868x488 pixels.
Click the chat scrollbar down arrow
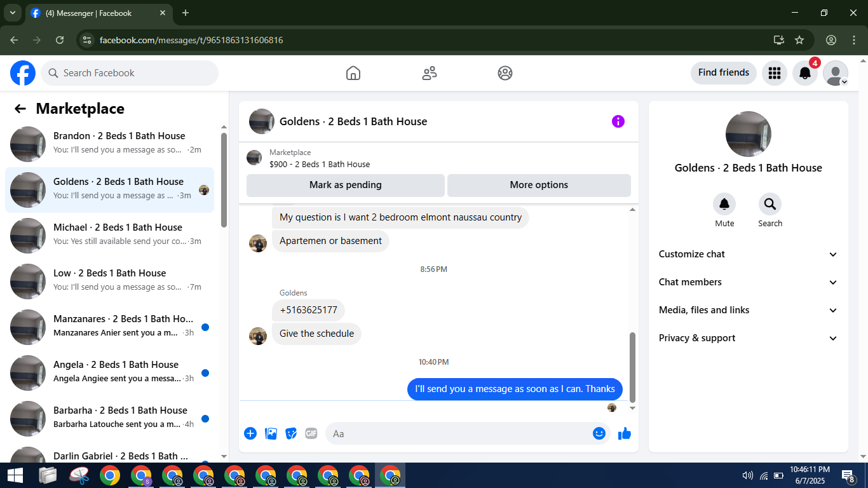point(632,408)
